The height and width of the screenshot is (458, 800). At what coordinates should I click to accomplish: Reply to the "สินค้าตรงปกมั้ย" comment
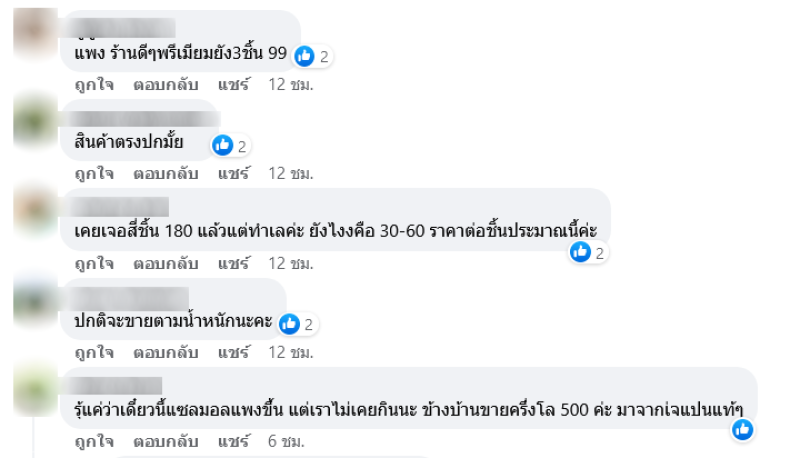(x=166, y=174)
